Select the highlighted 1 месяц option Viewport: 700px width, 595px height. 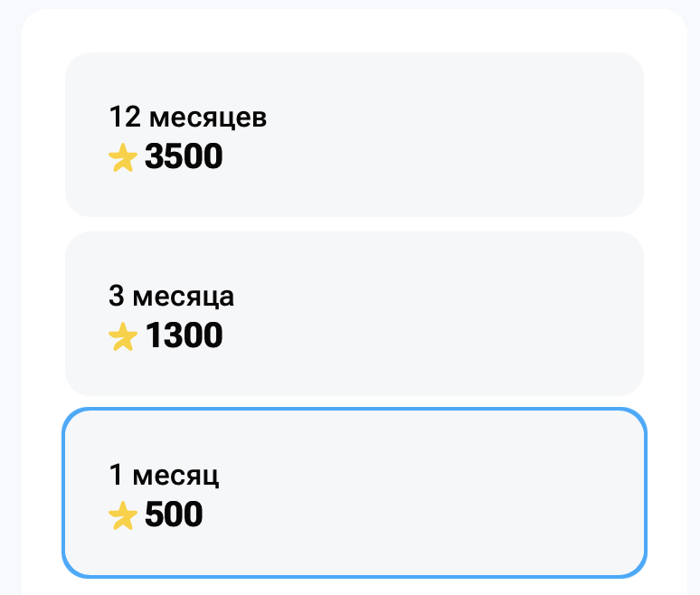(354, 493)
